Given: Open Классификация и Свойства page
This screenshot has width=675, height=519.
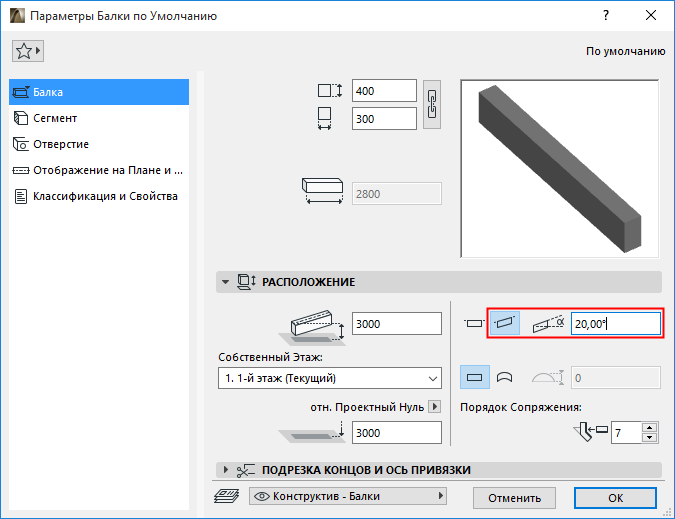Looking at the screenshot, I should click(x=99, y=196).
